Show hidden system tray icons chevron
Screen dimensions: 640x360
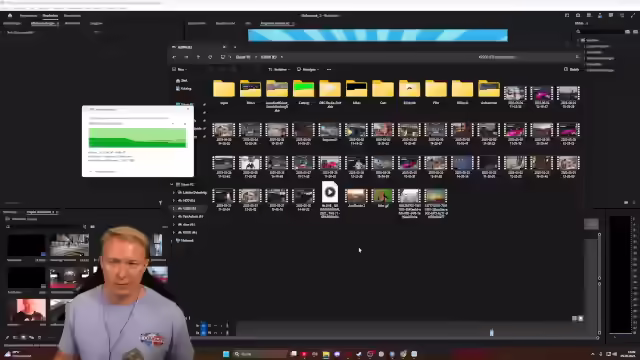coord(593,354)
